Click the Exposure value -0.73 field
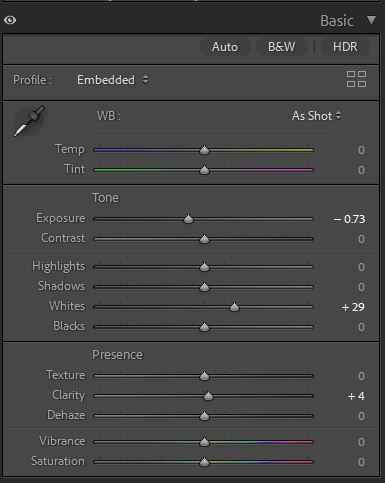Image resolution: width=385 pixels, height=483 pixels. click(349, 219)
